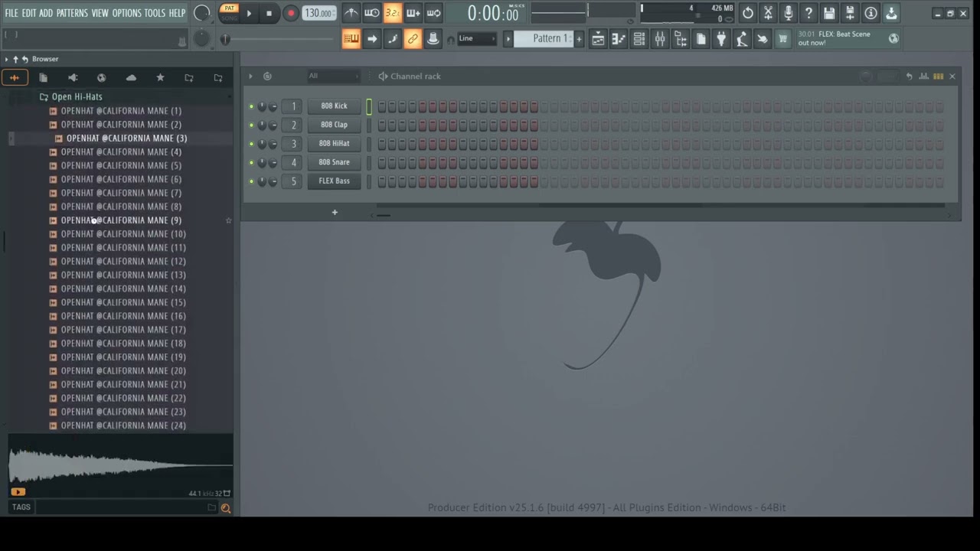Select the 808 Clap channel button
Image resolution: width=980 pixels, height=551 pixels.
[334, 125]
